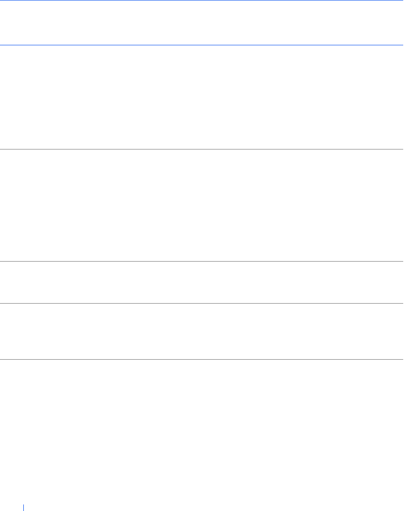
Task: Click the right end of the top blue line
Action: pyautogui.click(x=400, y=0)
